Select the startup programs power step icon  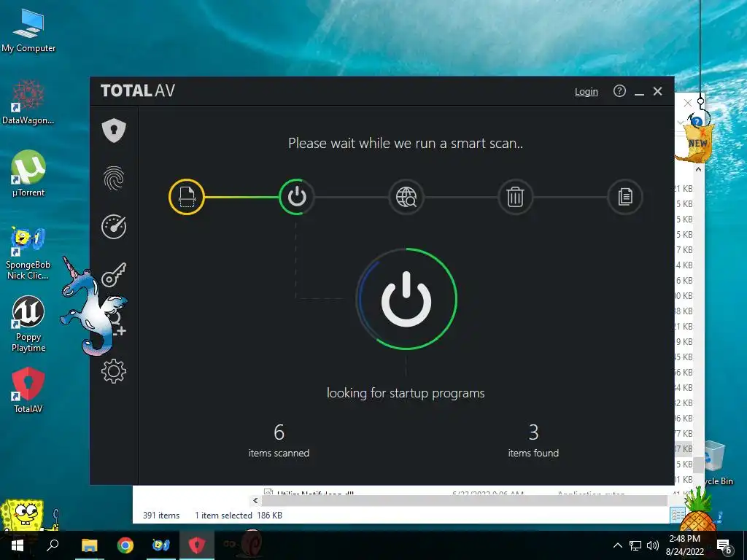click(x=296, y=197)
